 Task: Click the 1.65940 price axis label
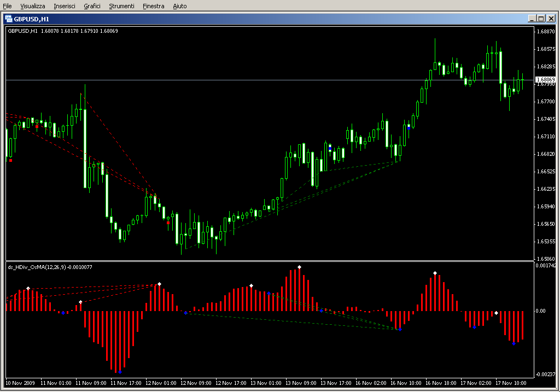pyautogui.click(x=546, y=206)
